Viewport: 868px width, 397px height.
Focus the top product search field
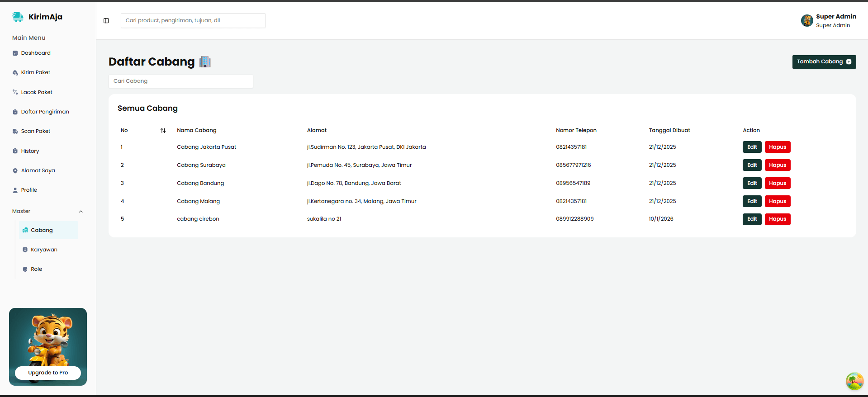coord(193,21)
